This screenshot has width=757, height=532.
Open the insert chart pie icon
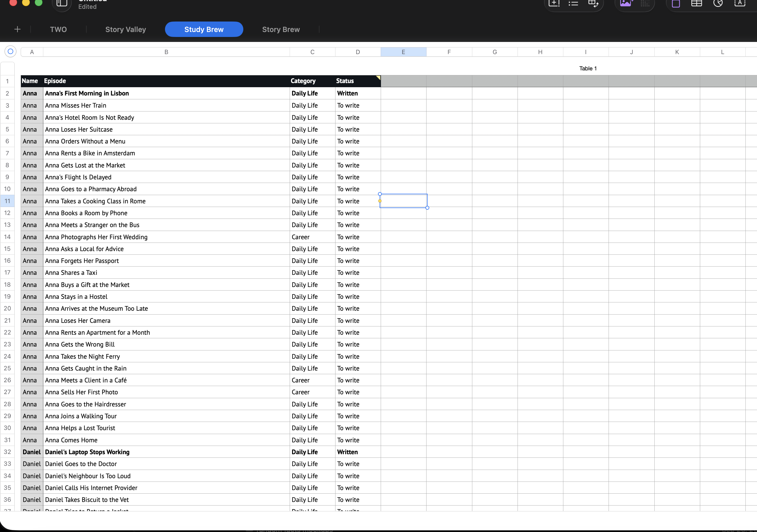718,3
